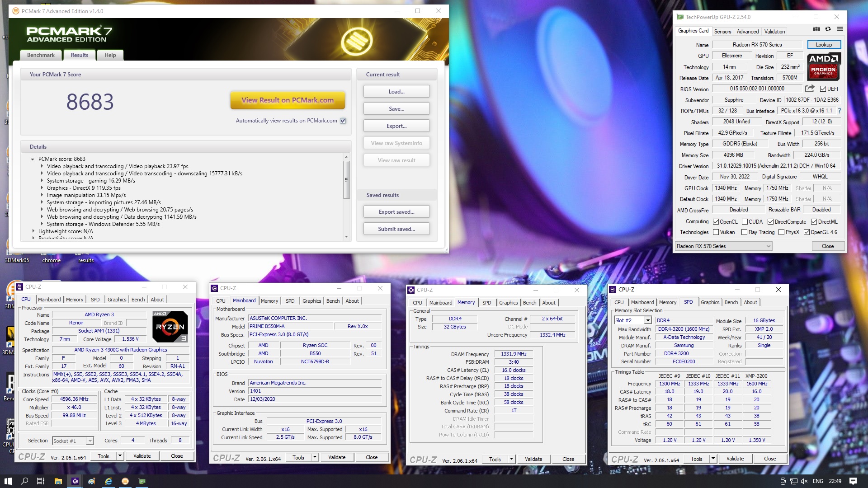Viewport: 868px width, 488px height.
Task: Toggle the Vulkan checkbox
Action: [716, 232]
